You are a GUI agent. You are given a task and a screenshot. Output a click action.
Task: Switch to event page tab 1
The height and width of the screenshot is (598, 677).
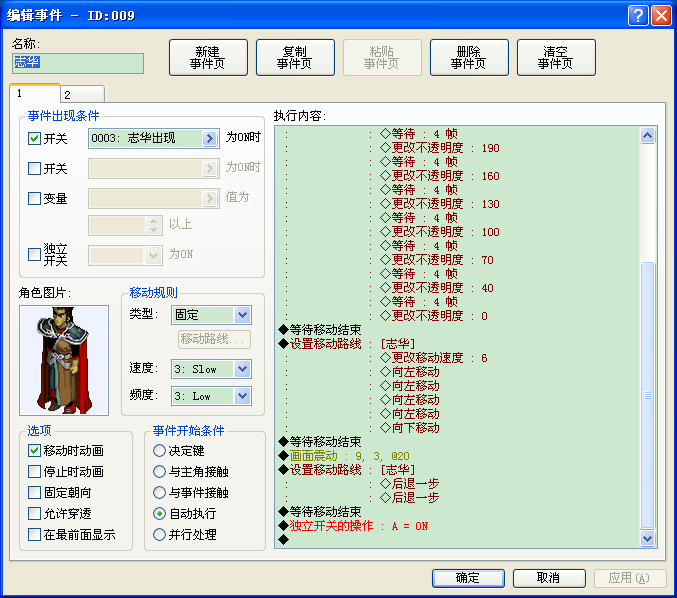pos(35,93)
